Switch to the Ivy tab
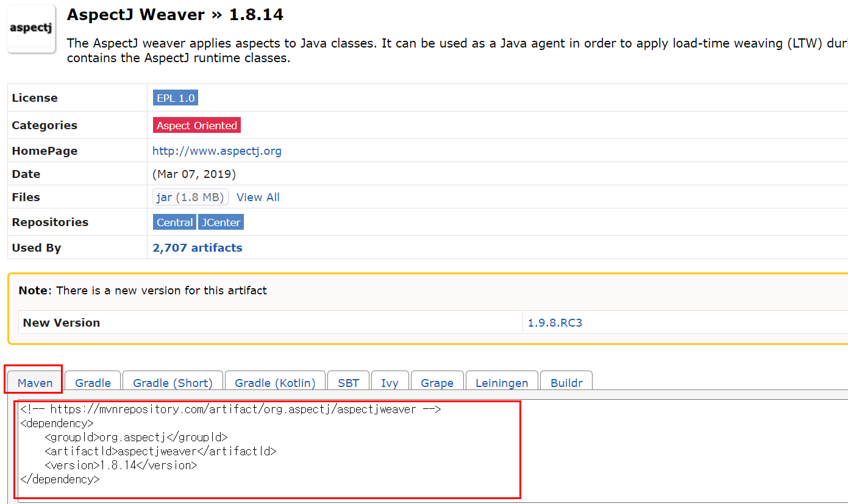Screen dimensions: 848x504 (x=390, y=383)
